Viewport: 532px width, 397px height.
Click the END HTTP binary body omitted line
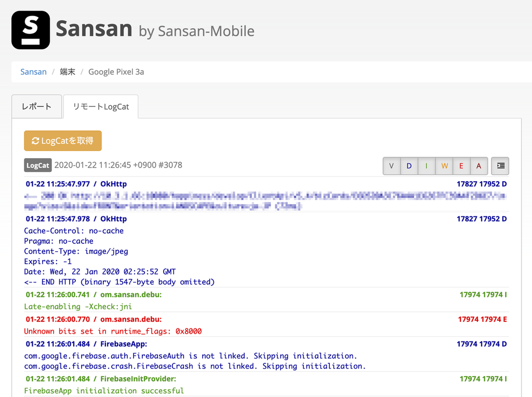pyautogui.click(x=119, y=282)
